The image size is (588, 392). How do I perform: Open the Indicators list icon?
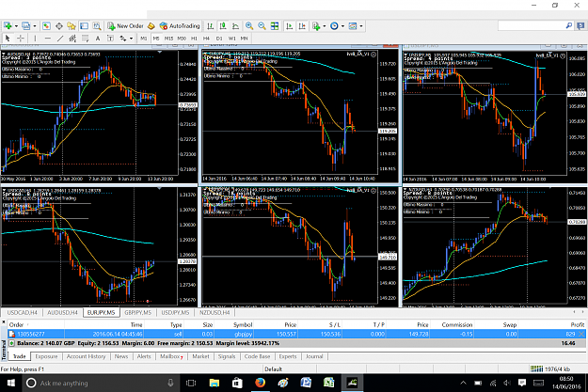click(316, 26)
